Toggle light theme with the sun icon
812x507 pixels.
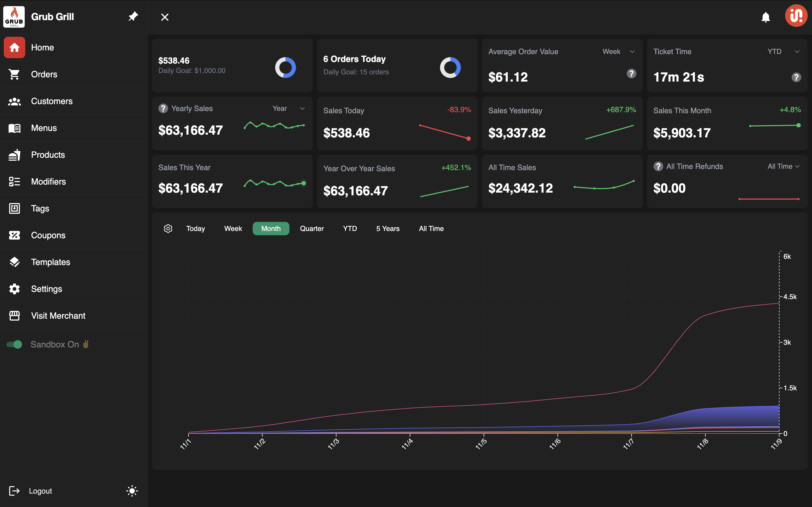click(x=132, y=491)
